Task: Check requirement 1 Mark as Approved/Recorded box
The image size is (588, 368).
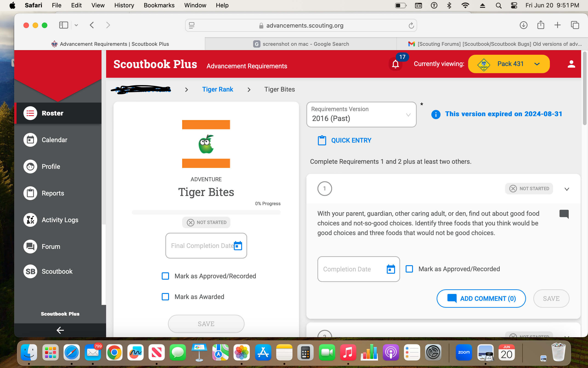Action: [409, 269]
